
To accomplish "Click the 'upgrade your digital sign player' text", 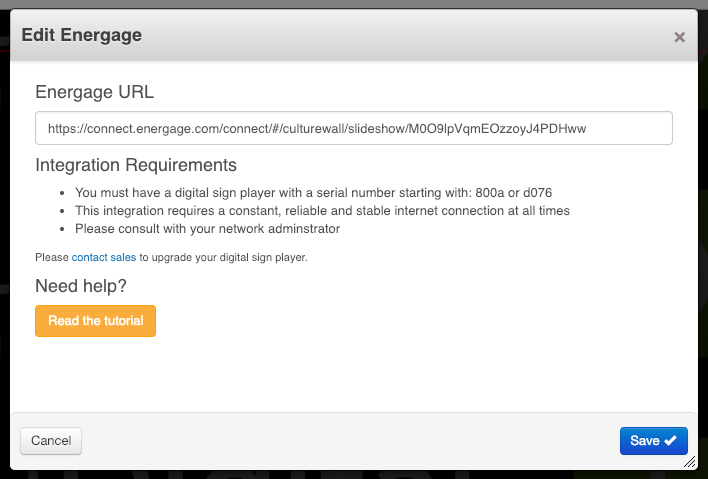I will [x=229, y=257].
